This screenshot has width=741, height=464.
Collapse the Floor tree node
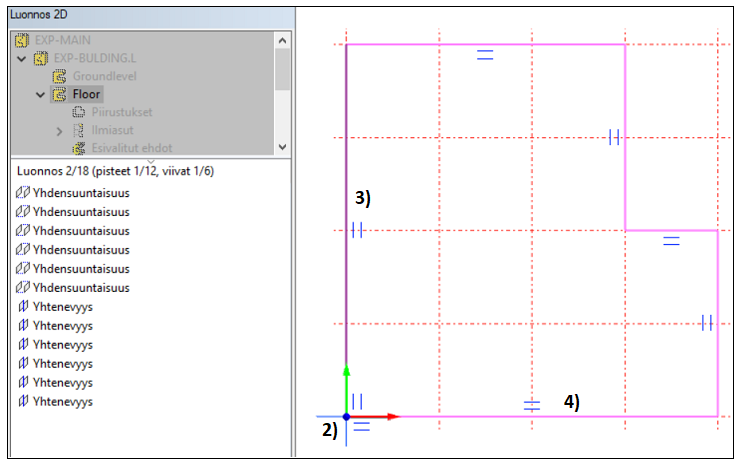point(41,95)
